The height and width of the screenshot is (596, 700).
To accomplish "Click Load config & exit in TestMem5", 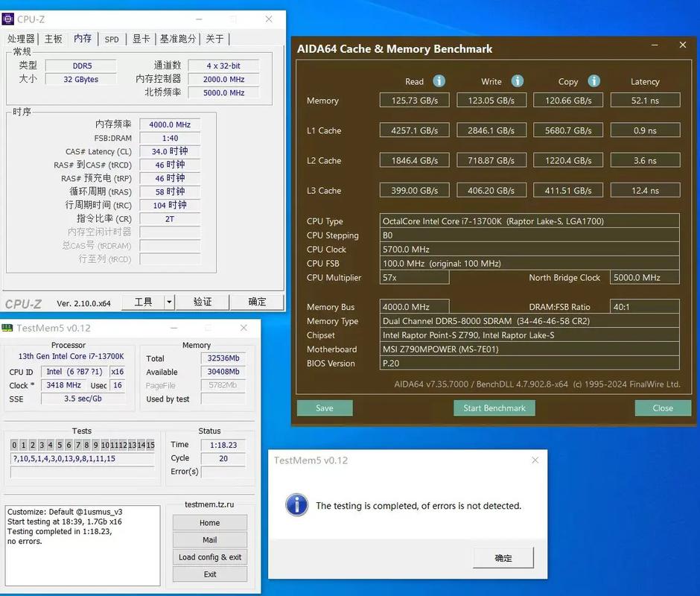I will 209,557.
